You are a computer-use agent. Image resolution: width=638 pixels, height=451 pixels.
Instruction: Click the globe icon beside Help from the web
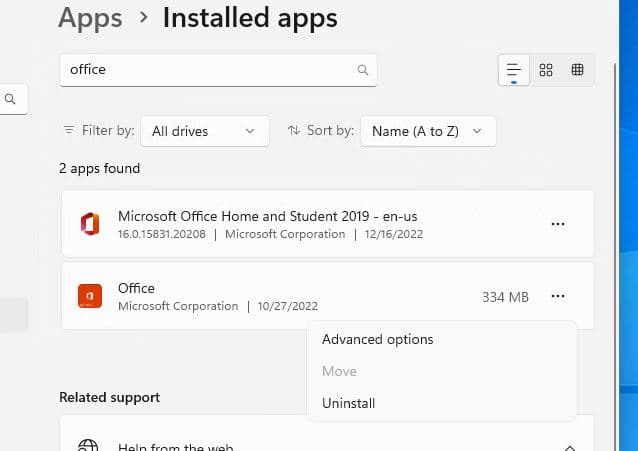(x=89, y=445)
